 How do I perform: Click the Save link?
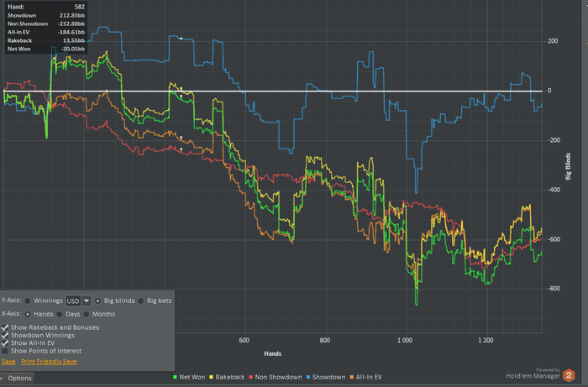point(8,362)
